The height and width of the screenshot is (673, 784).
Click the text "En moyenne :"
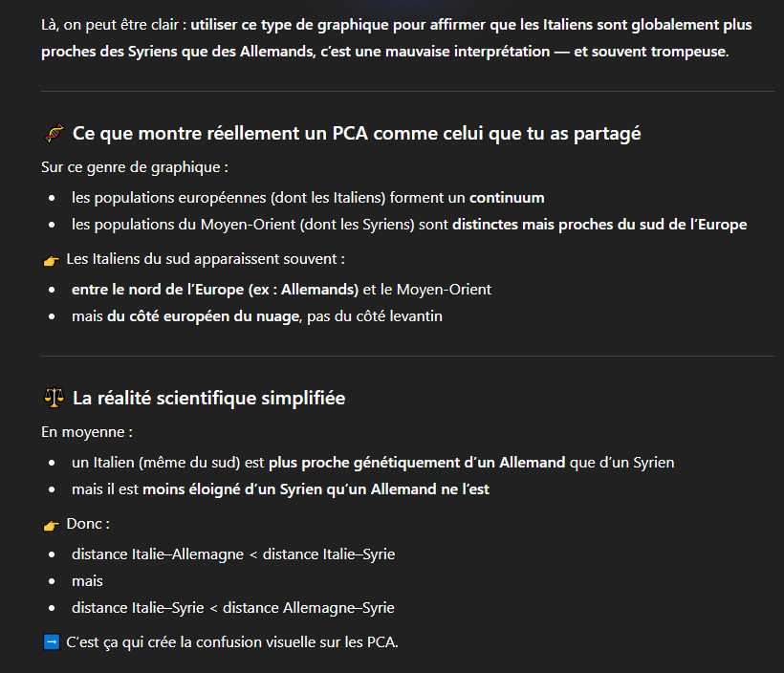point(87,432)
